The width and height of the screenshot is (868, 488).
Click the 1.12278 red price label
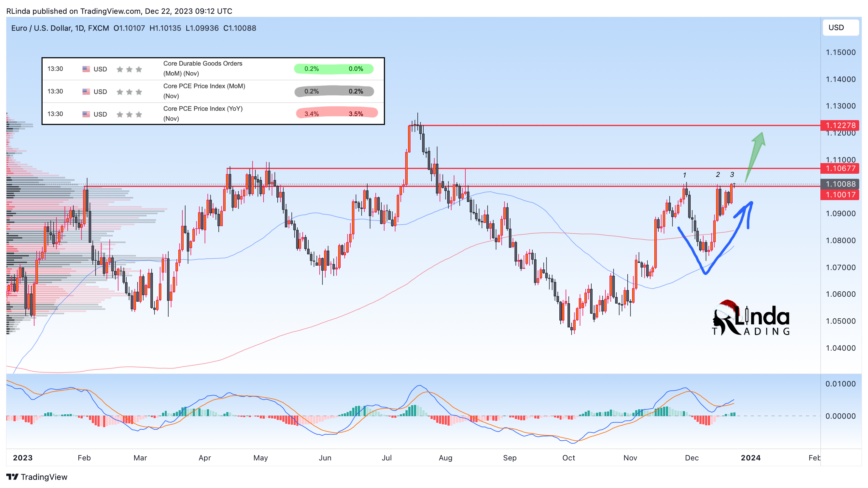[840, 125]
